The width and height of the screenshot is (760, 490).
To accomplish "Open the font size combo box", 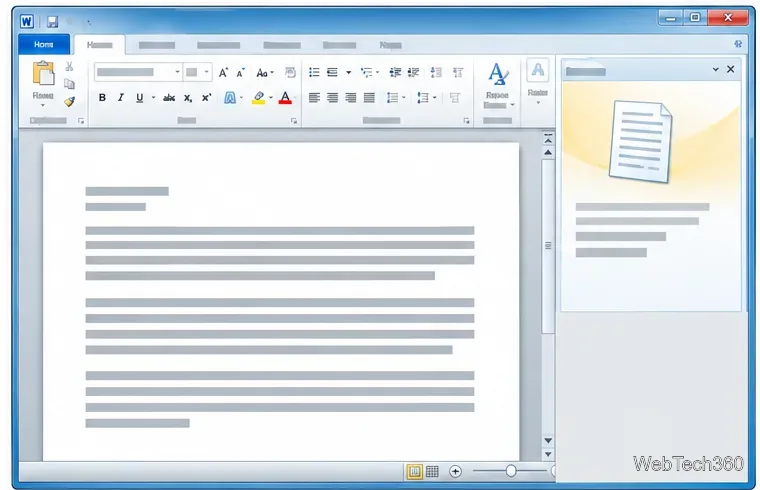I will (x=197, y=72).
